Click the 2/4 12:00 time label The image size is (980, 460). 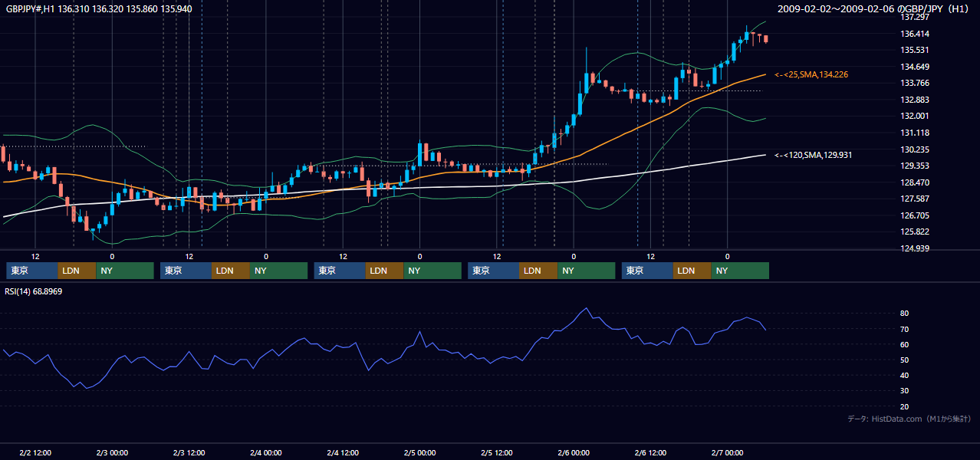pyautogui.click(x=343, y=453)
